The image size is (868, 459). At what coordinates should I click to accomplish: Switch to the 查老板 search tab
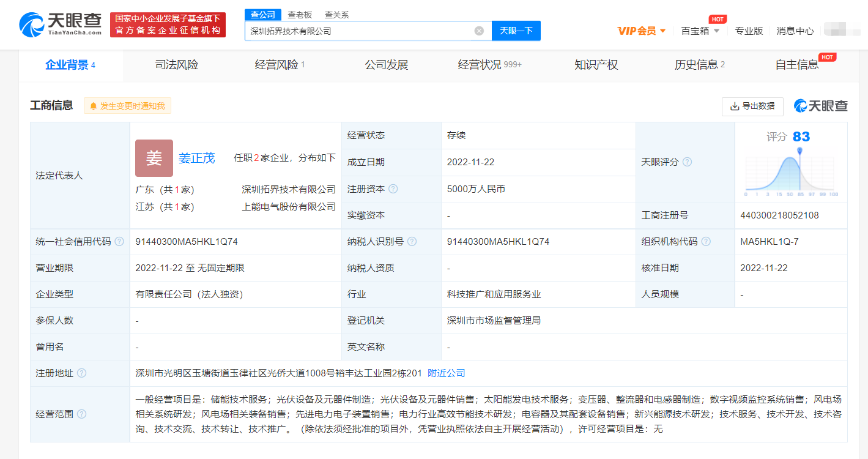[x=301, y=13]
